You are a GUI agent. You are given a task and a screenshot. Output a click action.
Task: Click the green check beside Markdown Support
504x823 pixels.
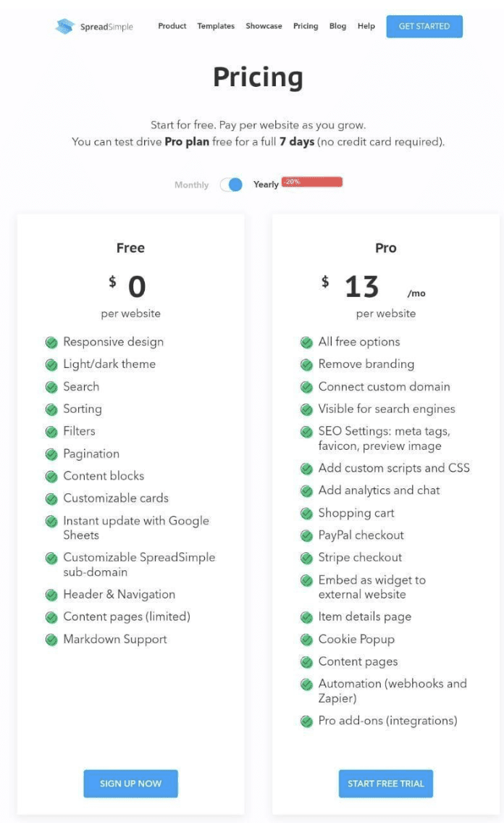(51, 640)
